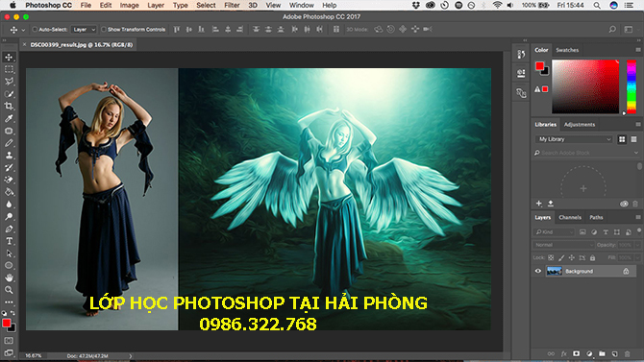This screenshot has height=362, width=644.
Task: Open status bar info arrow
Action: tap(131, 356)
